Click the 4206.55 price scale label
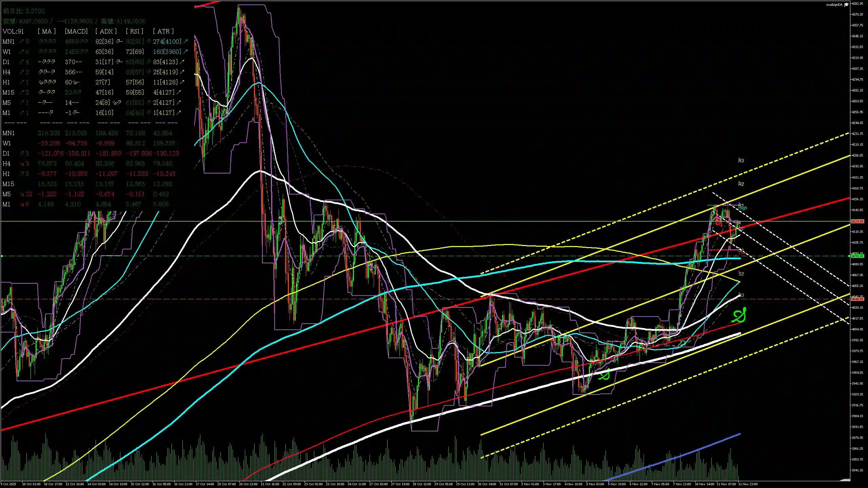This screenshot has width=868, height=488. (857, 155)
